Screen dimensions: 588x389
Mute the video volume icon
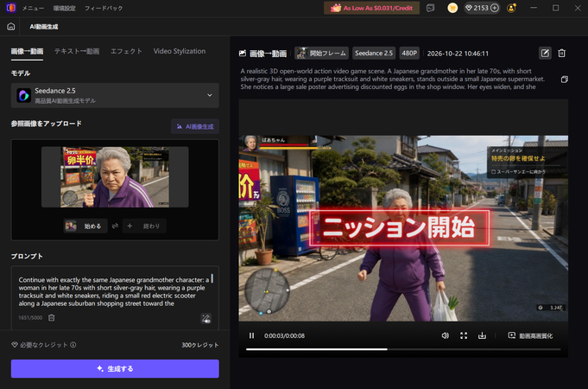coord(446,335)
